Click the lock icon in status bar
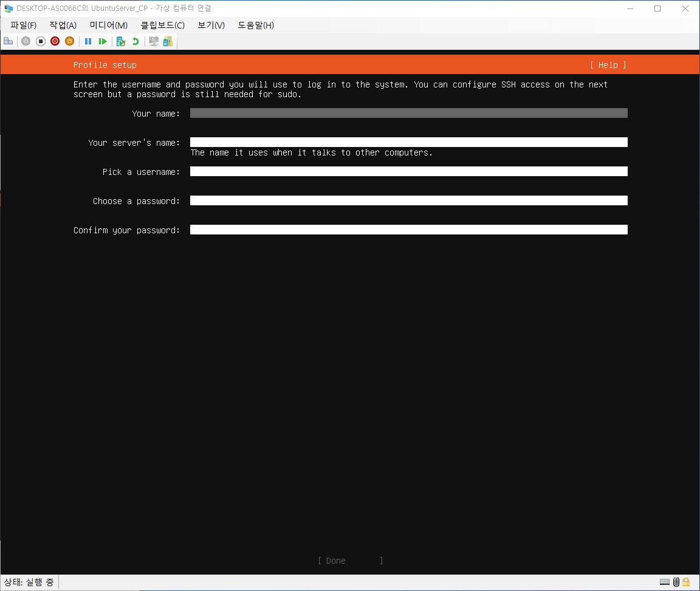 click(x=686, y=582)
